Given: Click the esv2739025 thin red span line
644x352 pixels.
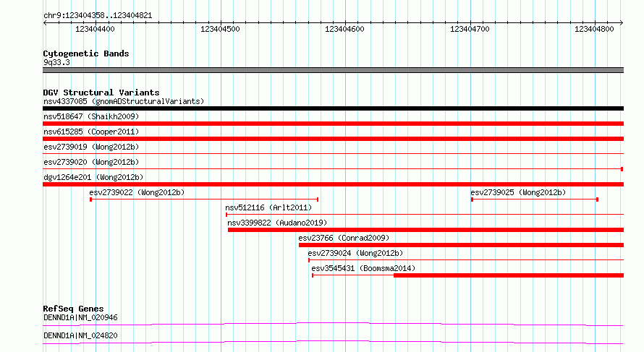Looking at the screenshot, I should point(535,199).
